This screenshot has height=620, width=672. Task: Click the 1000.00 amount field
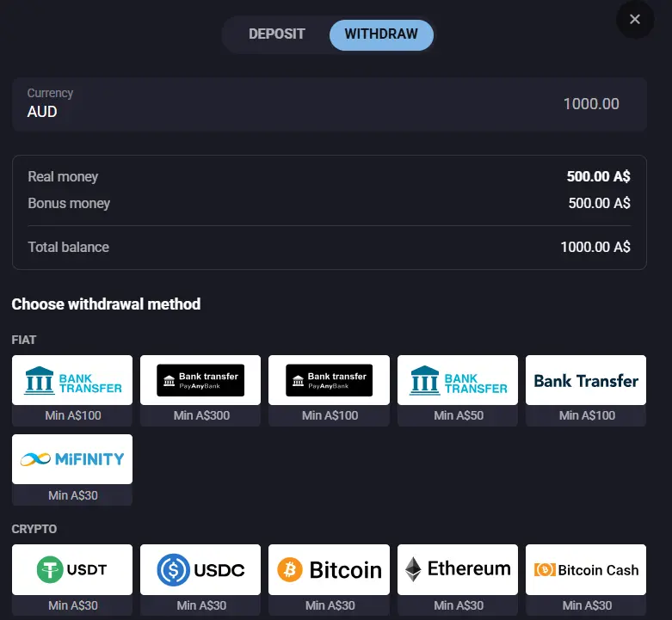591,104
